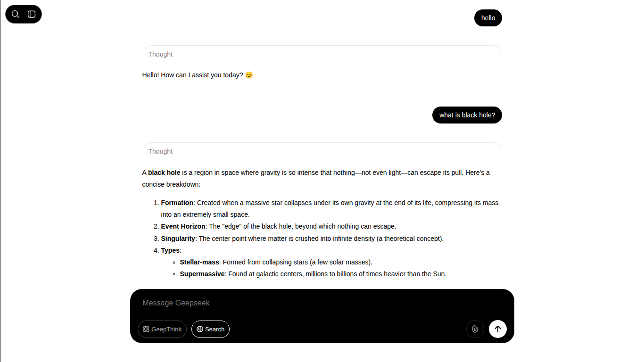
Task: Enable the GeepThink mode toggle
Action: tap(162, 329)
